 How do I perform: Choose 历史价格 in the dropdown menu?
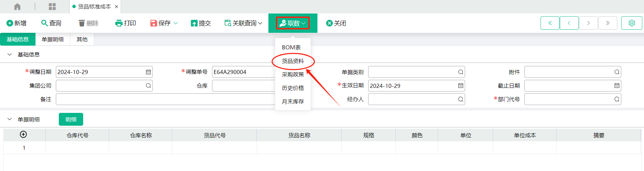coord(293,88)
